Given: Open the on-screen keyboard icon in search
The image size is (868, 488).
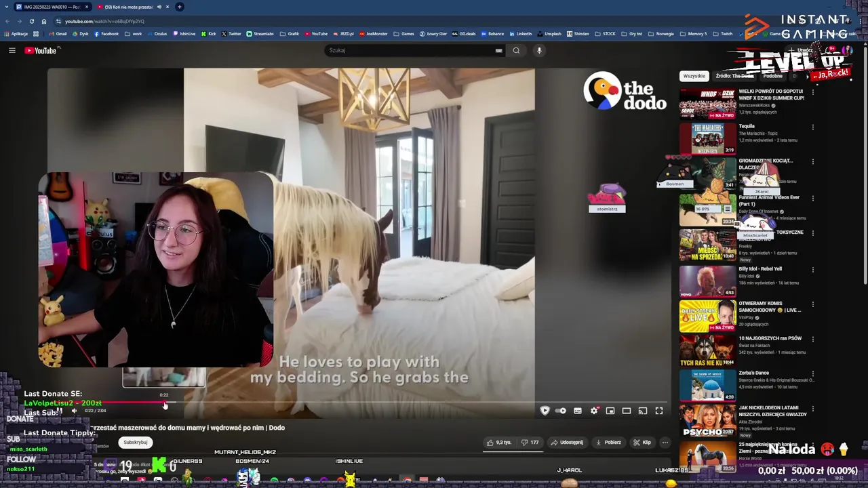Looking at the screenshot, I should coord(498,50).
